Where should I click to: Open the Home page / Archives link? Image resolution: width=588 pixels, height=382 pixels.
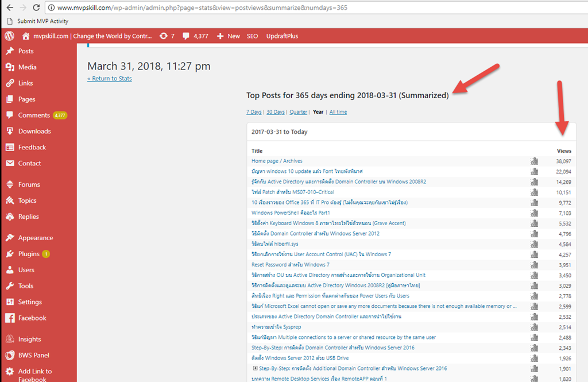pos(277,161)
